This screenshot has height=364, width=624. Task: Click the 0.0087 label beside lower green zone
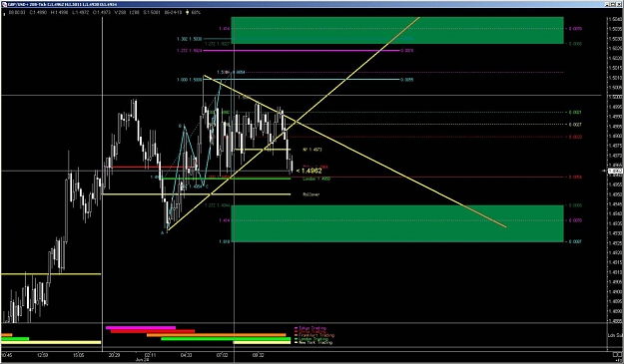coord(575,241)
